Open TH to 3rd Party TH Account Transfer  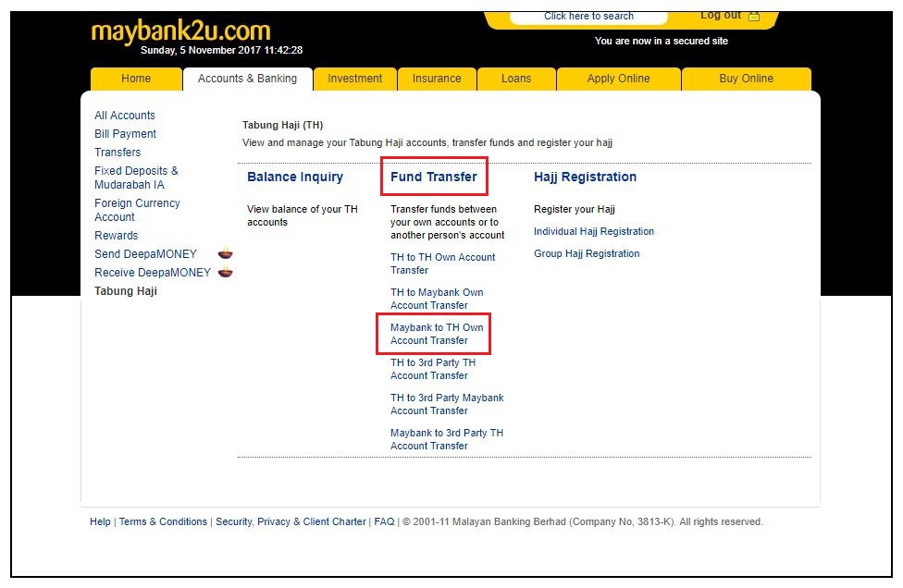click(433, 369)
